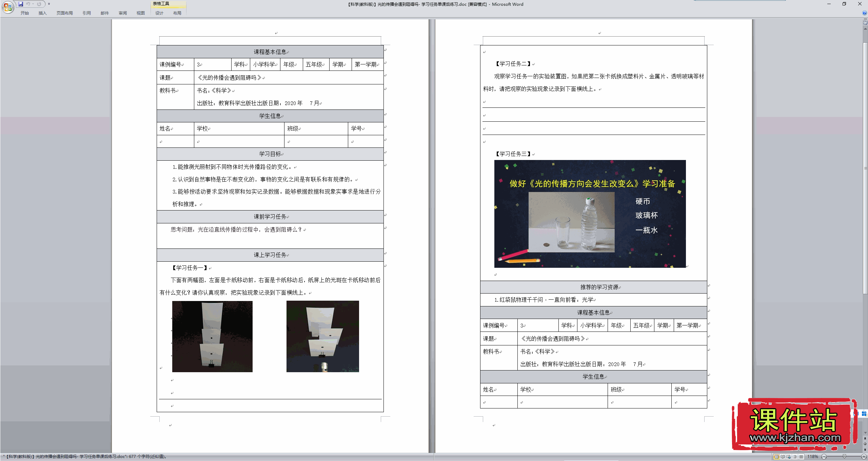This screenshot has height=461, width=868.
Task: Click the empty 班级 cell on the left page
Action: (x=316, y=141)
